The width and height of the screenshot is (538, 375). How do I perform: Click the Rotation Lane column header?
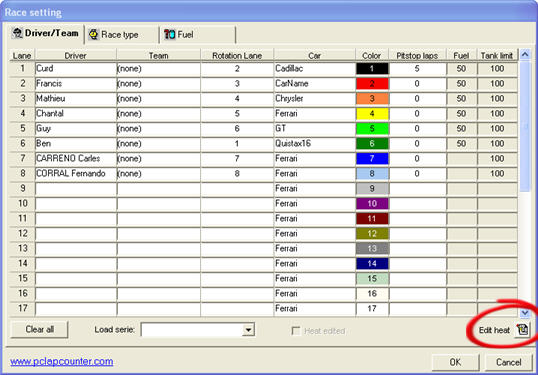coord(237,55)
